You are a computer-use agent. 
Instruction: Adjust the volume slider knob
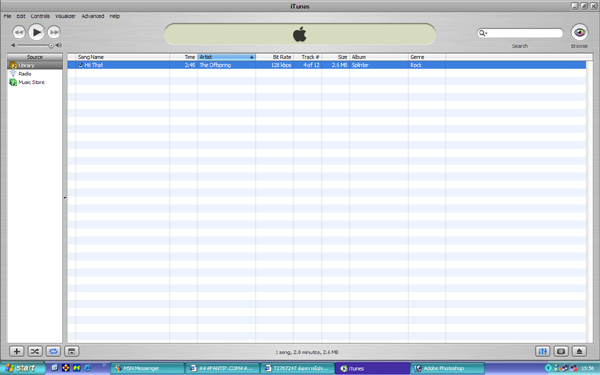click(x=51, y=46)
